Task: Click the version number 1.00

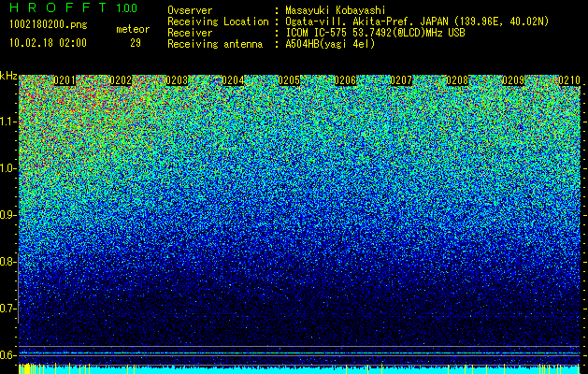Action: 127,7
